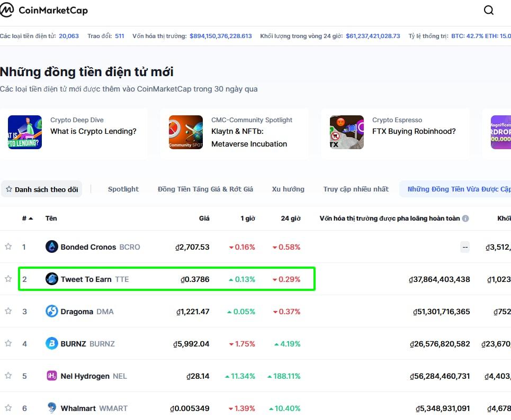The image size is (511, 420).
Task: Open Xu hướng tab
Action: 288,189
